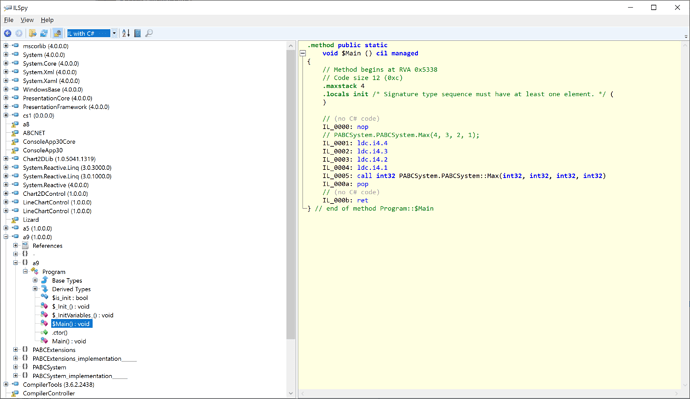Click the Reload assemblies refresh icon
The image size is (690, 399).
(x=44, y=33)
